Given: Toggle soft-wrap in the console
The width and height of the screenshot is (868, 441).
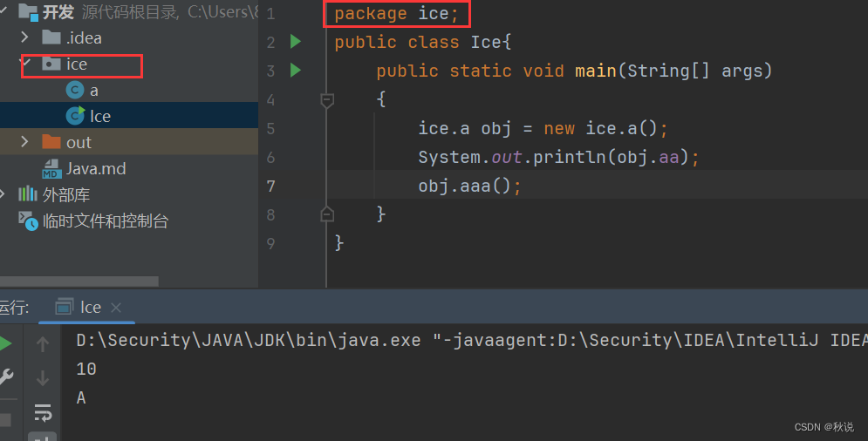Looking at the screenshot, I should pyautogui.click(x=43, y=412).
